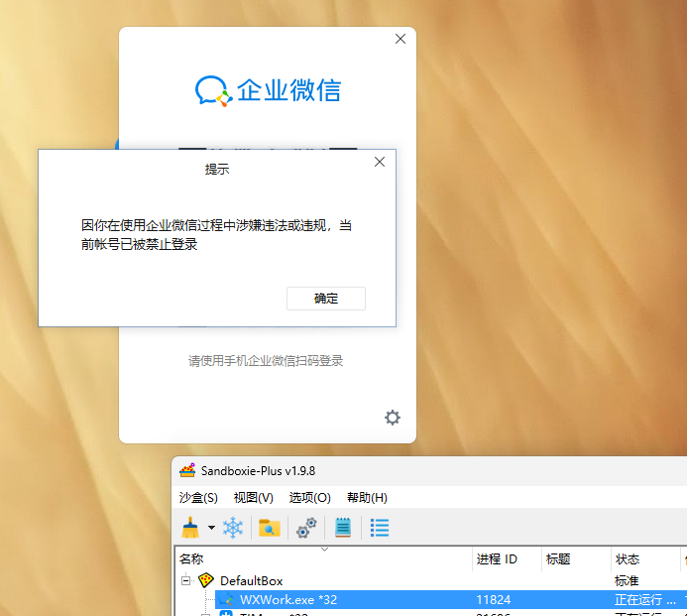Confirm the warning with the 确定 button
687x616 pixels.
[x=325, y=299]
